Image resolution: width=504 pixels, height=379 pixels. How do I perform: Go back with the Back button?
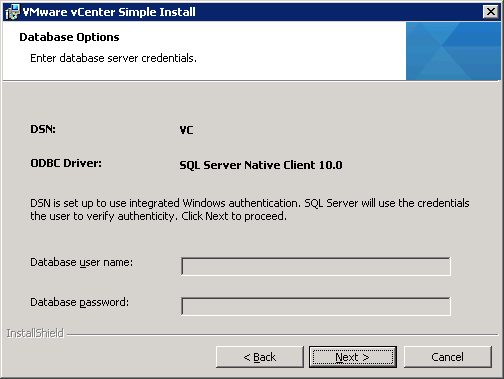(260, 357)
